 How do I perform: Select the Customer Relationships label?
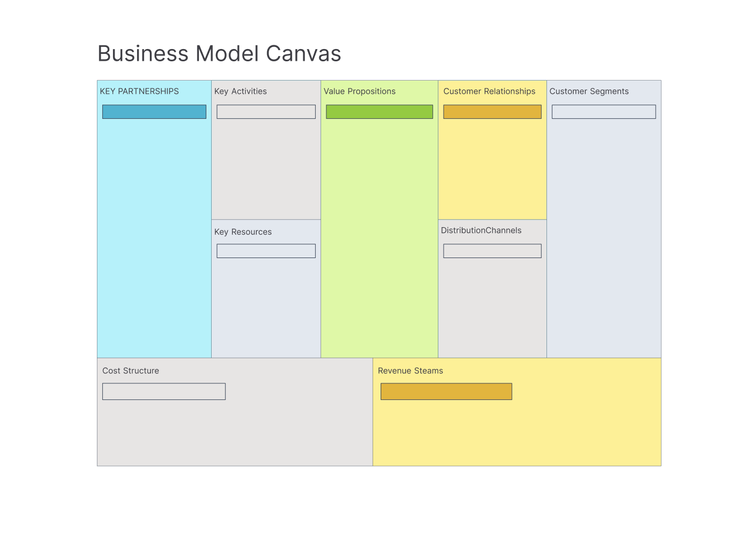[x=489, y=91]
